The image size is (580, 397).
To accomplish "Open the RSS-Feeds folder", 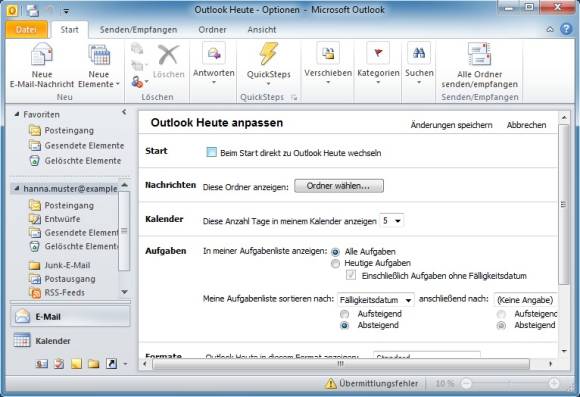I will tap(57, 293).
